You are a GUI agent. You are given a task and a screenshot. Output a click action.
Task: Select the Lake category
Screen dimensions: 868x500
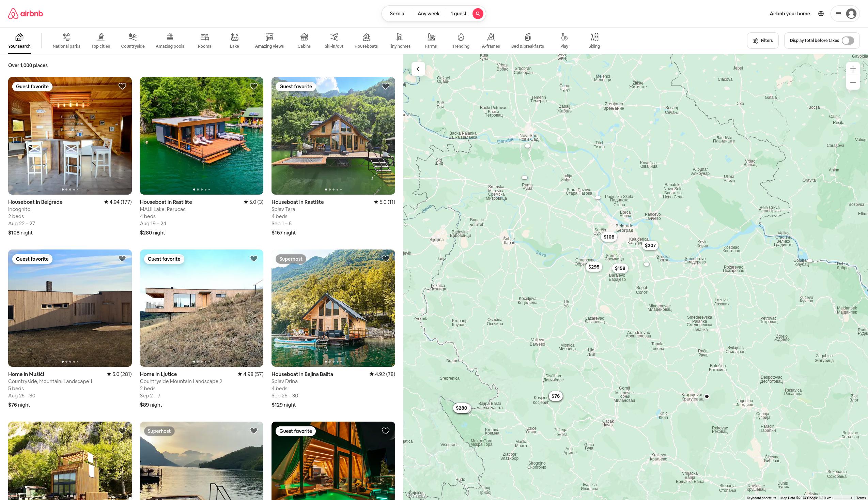234,41
